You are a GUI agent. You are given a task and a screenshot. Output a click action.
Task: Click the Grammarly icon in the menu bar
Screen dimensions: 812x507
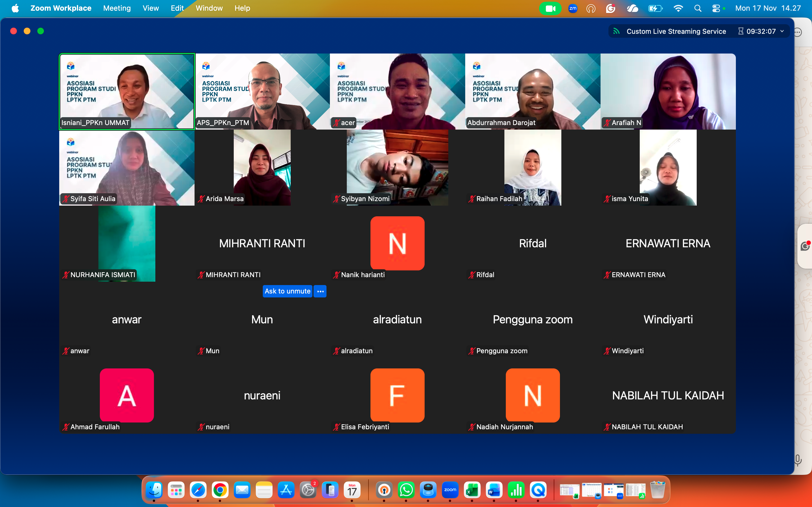611,8
